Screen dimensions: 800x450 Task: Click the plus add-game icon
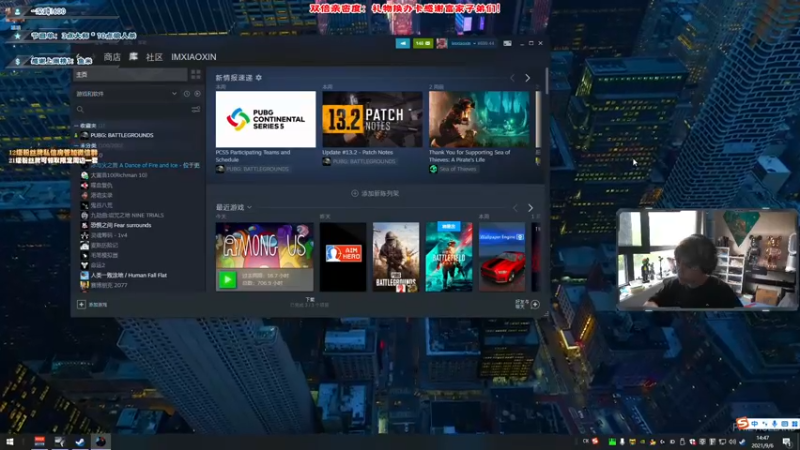pyautogui.click(x=81, y=305)
